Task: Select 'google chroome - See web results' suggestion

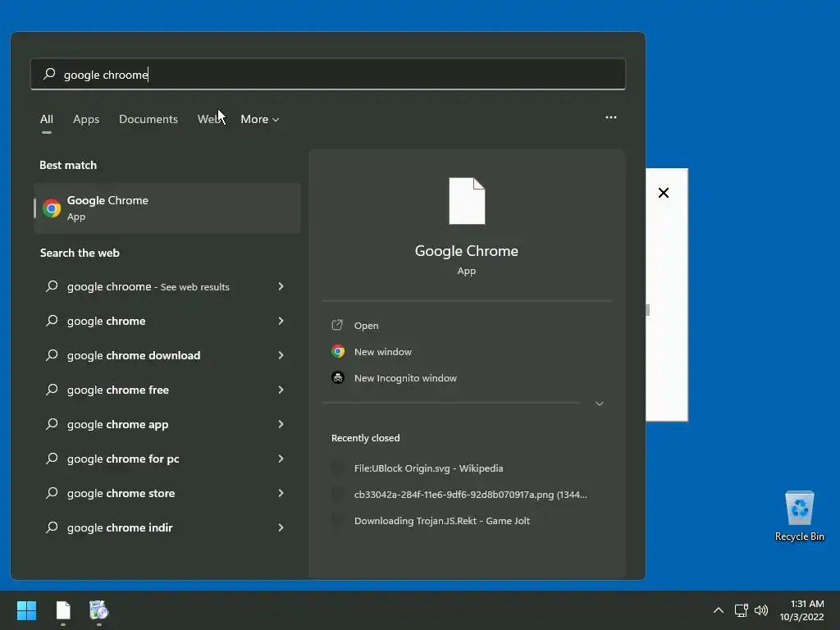Action: 166,286
